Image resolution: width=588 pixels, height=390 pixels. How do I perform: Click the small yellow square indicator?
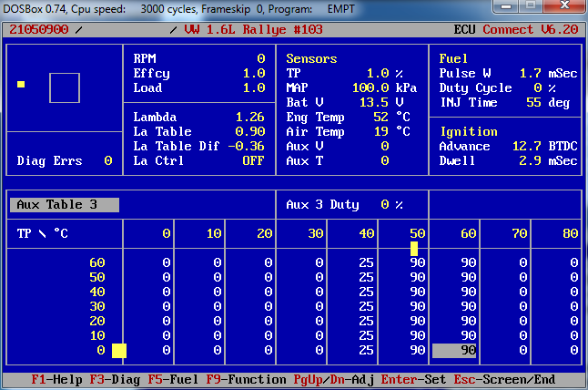pos(21,85)
